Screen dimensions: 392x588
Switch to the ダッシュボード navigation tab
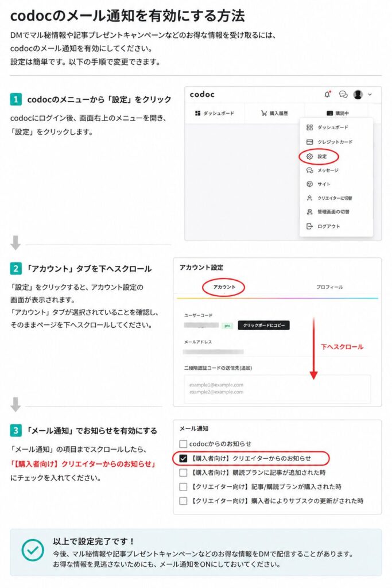215,113
